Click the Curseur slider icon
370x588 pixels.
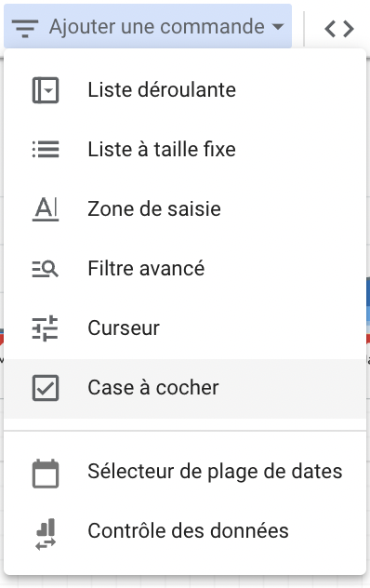[45, 328]
